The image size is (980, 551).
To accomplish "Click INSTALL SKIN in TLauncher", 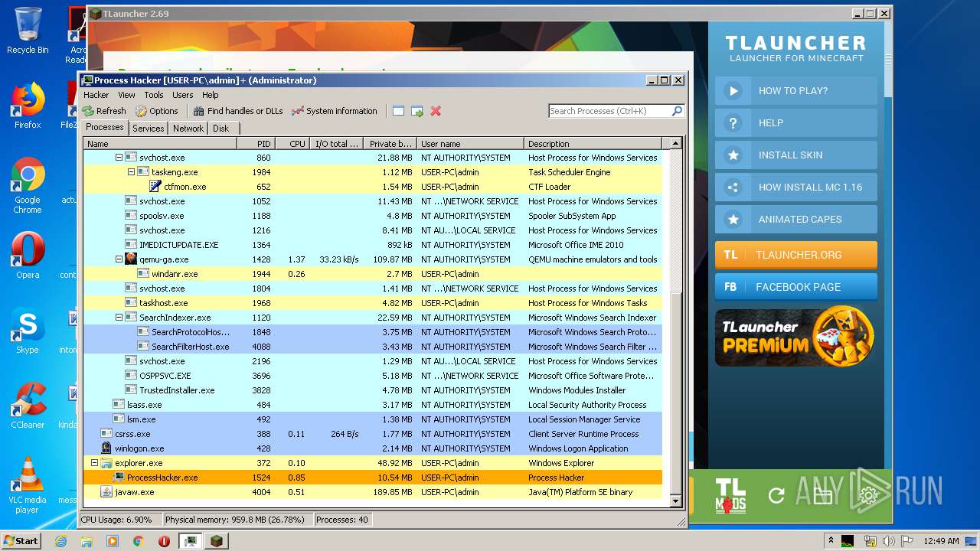I will [x=796, y=155].
